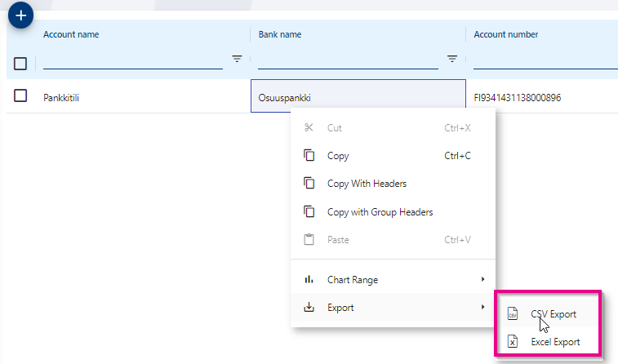
Task: Click the Chart Range bar chart icon
Action: [309, 280]
